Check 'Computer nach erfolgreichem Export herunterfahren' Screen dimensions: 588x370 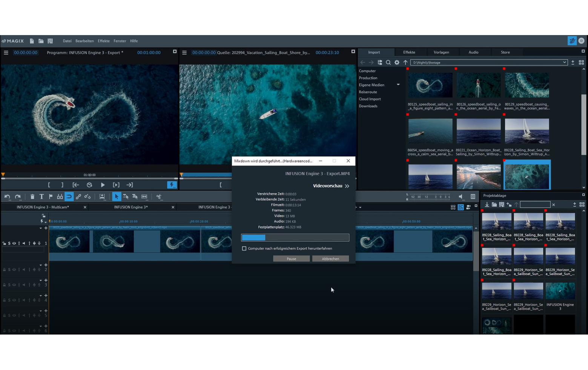(x=244, y=249)
